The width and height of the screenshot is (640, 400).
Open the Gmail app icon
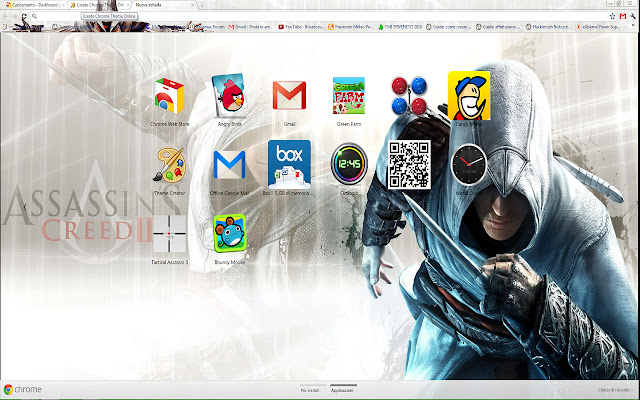(289, 95)
